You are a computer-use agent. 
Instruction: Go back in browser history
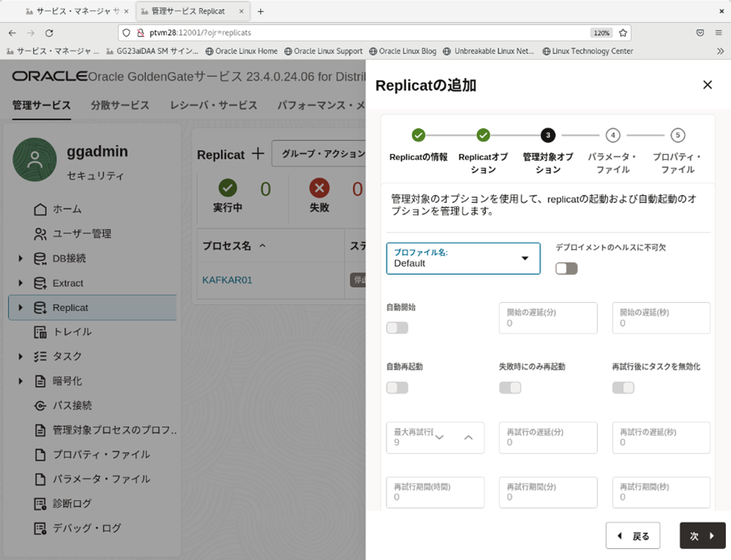pos(13,33)
